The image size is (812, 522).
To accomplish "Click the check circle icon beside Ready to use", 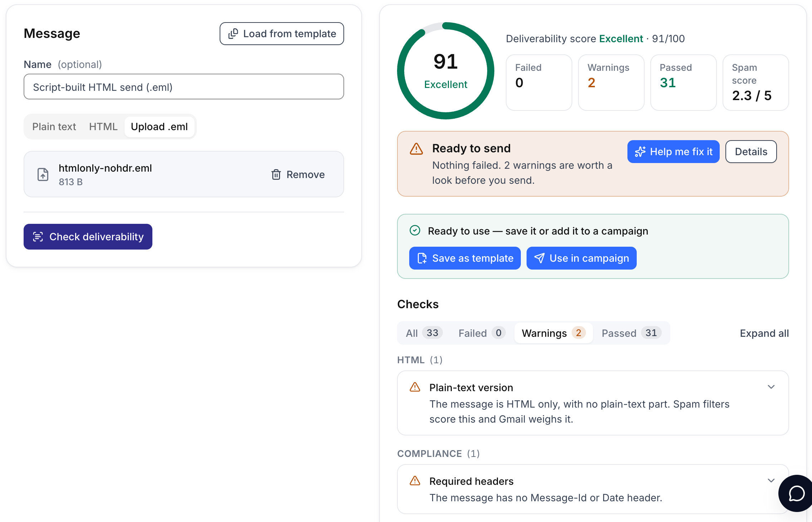I will pyautogui.click(x=415, y=231).
